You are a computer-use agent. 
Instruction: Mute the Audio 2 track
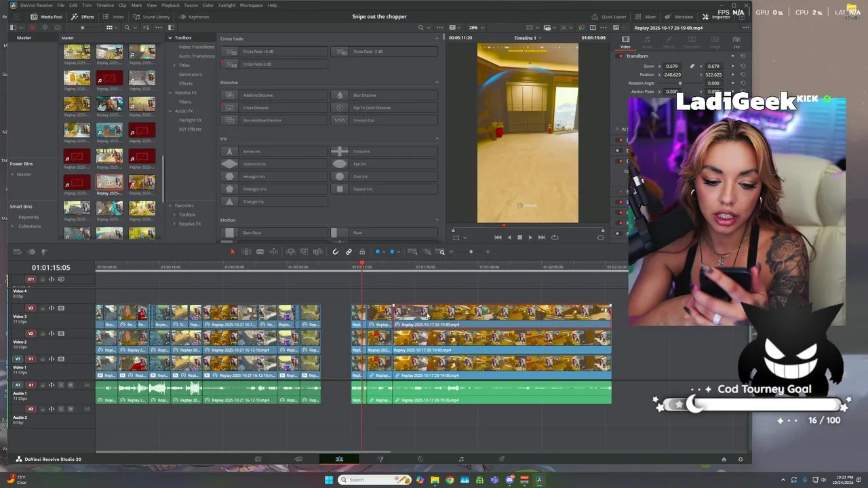(71, 409)
